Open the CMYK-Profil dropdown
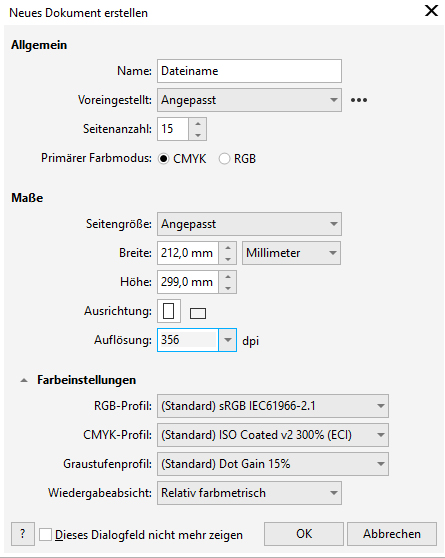 point(273,435)
